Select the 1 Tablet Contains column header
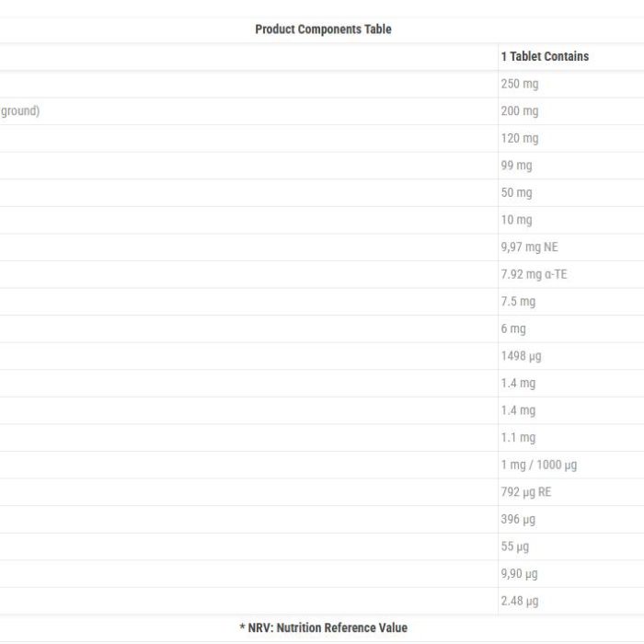 point(545,56)
